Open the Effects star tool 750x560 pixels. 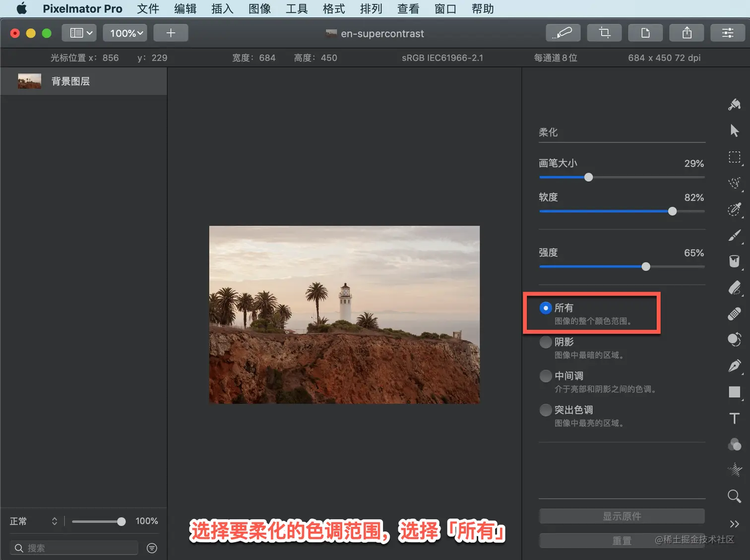click(735, 470)
